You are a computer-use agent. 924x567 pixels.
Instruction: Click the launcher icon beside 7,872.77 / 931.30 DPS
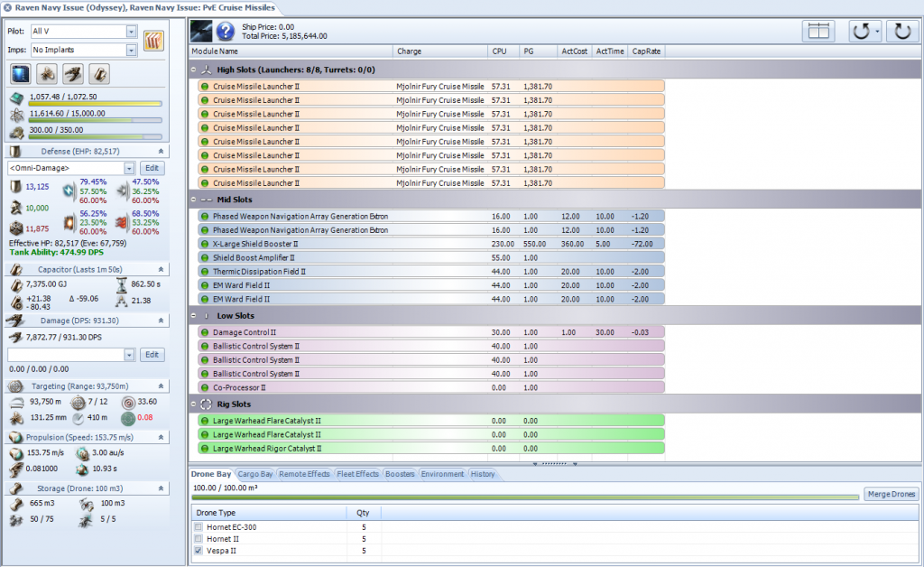(x=16, y=337)
